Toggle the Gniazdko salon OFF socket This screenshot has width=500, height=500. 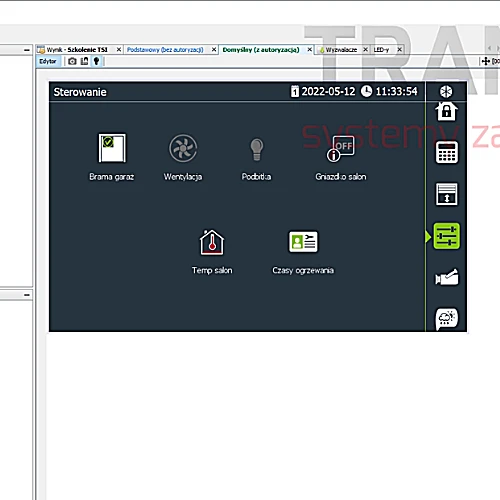pos(340,148)
